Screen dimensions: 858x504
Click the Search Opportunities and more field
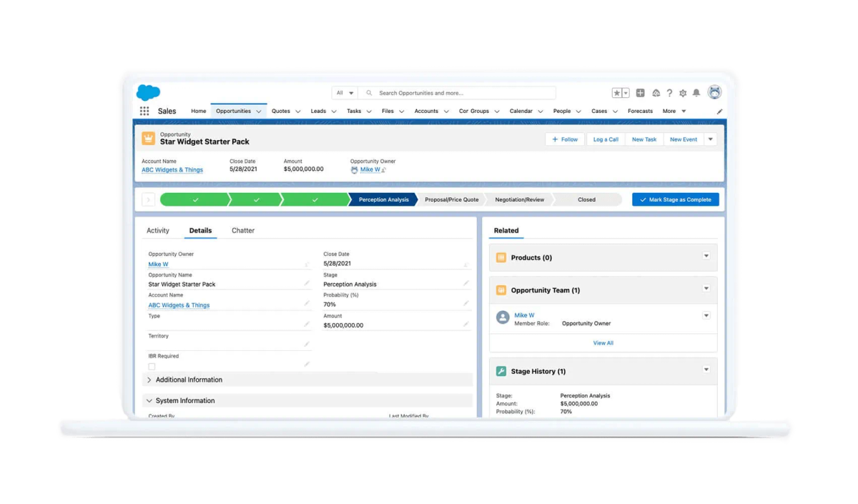click(458, 93)
